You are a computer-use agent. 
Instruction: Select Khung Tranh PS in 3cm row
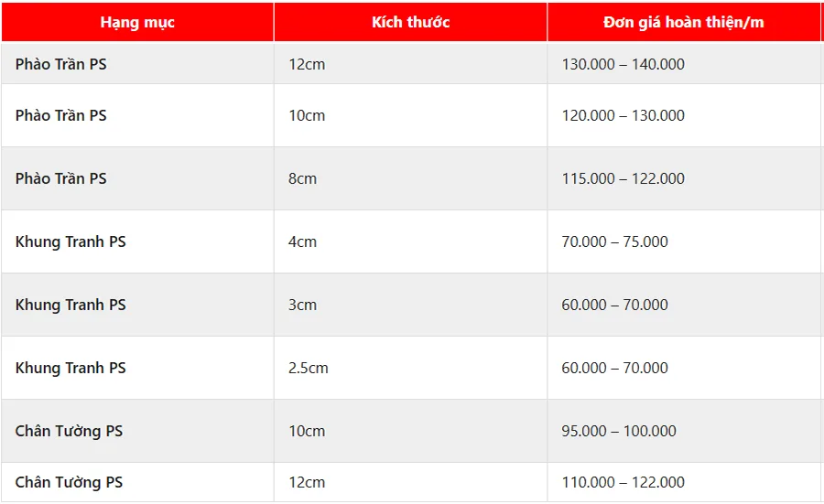[70, 305]
